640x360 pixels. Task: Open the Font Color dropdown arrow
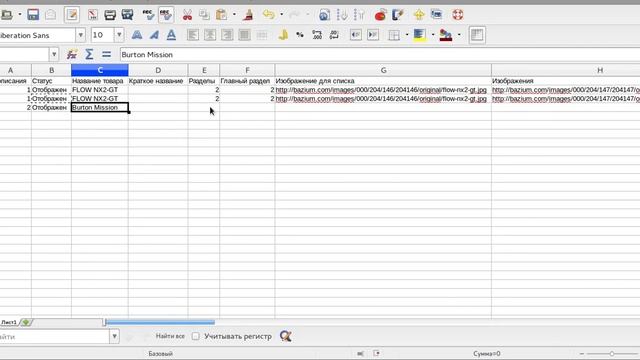click(x=459, y=35)
